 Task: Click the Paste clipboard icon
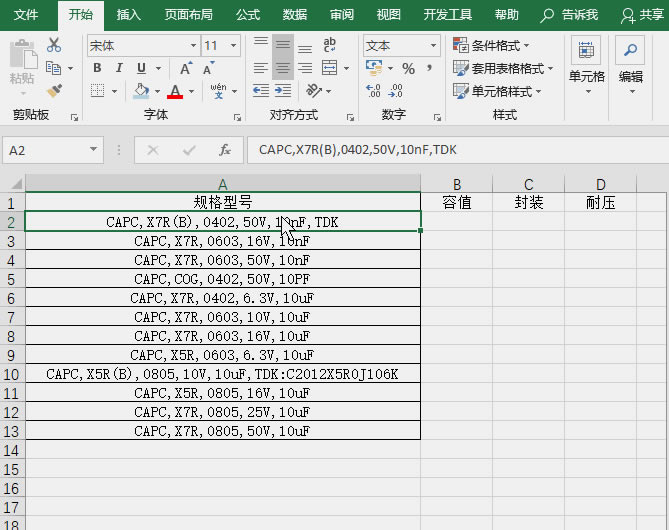[23, 55]
